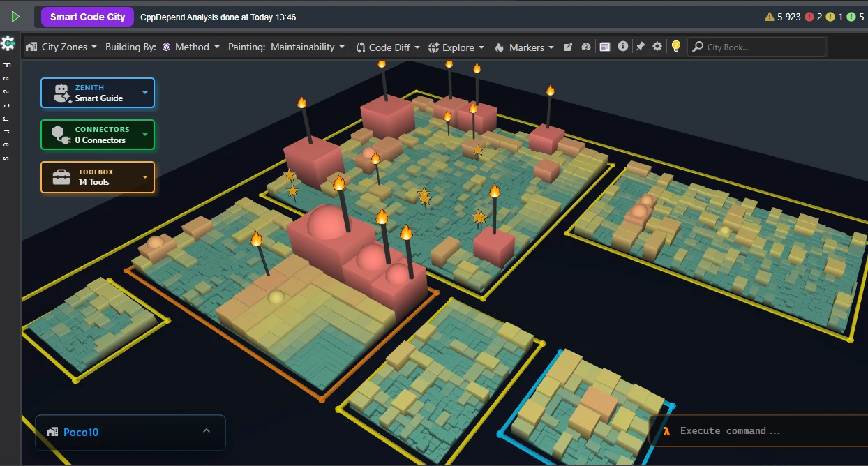The width and height of the screenshot is (868, 466).
Task: Click the magnifier icon beside City Book
Action: tap(697, 47)
